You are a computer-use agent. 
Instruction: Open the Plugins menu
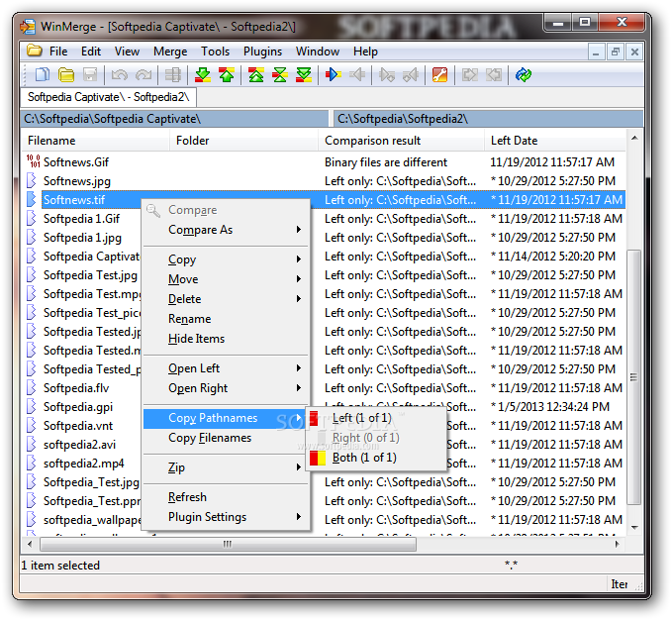tap(262, 52)
